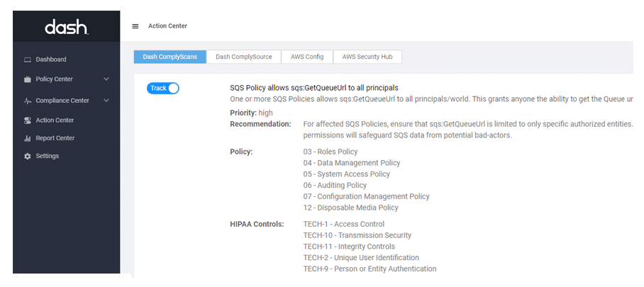Click the TECH-10 - Transmission Security item
This screenshot has width=644, height=287.
[x=357, y=235]
